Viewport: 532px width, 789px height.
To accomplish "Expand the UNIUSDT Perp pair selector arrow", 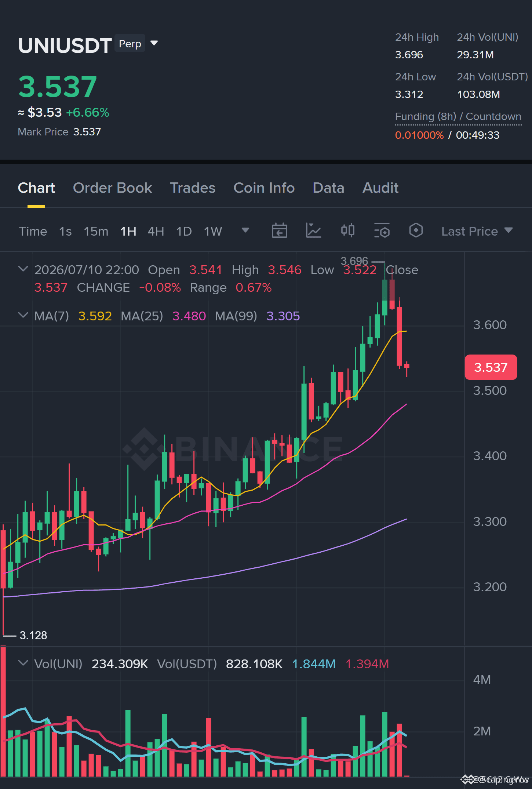I will [154, 43].
